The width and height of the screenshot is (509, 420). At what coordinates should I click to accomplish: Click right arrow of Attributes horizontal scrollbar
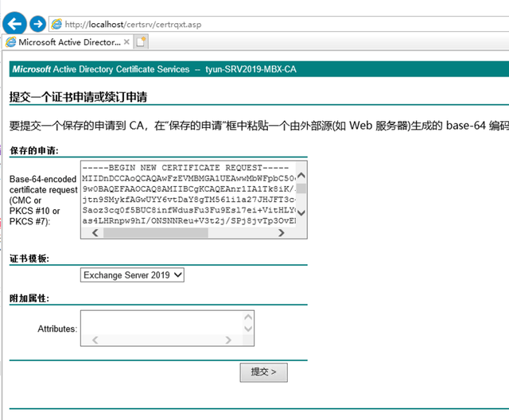pyautogui.click(x=228, y=340)
